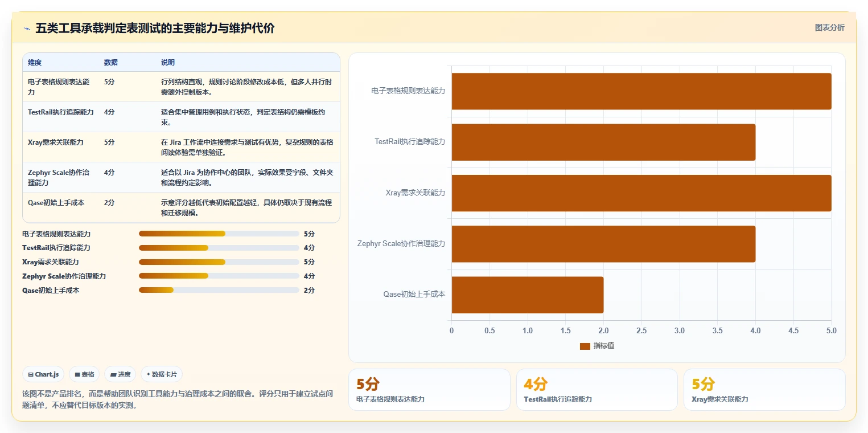Click description starting 行列结构直观

point(246,87)
